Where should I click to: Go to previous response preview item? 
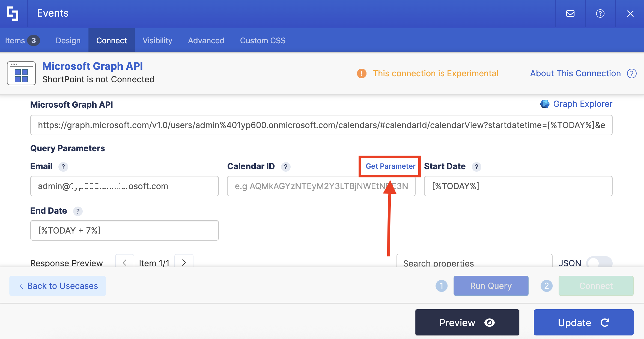point(124,262)
